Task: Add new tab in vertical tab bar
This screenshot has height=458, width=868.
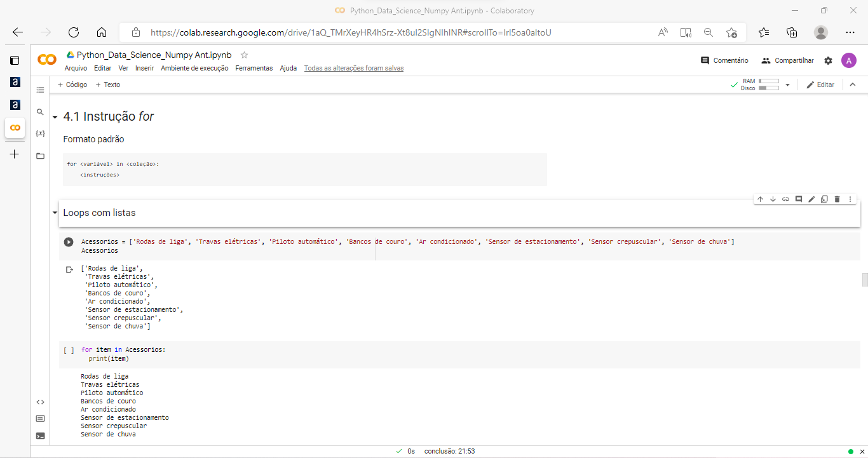Action: [15, 154]
